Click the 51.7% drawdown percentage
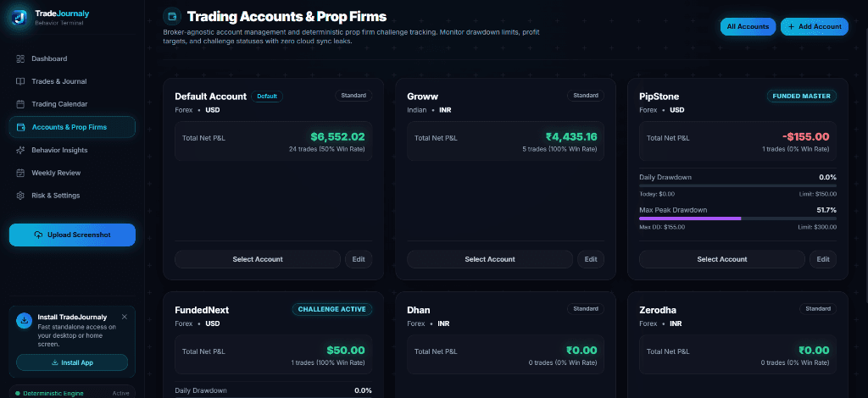Viewport: 868px width, 398px height. (x=826, y=210)
